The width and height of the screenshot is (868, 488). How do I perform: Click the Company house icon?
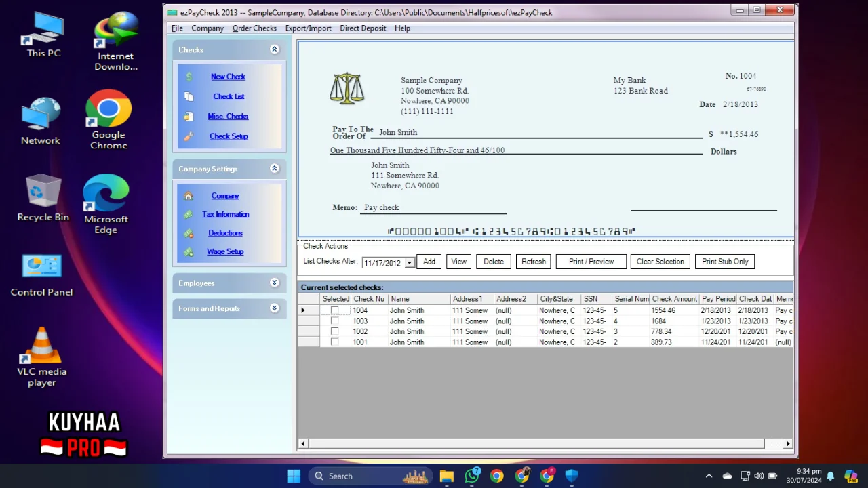(x=189, y=196)
